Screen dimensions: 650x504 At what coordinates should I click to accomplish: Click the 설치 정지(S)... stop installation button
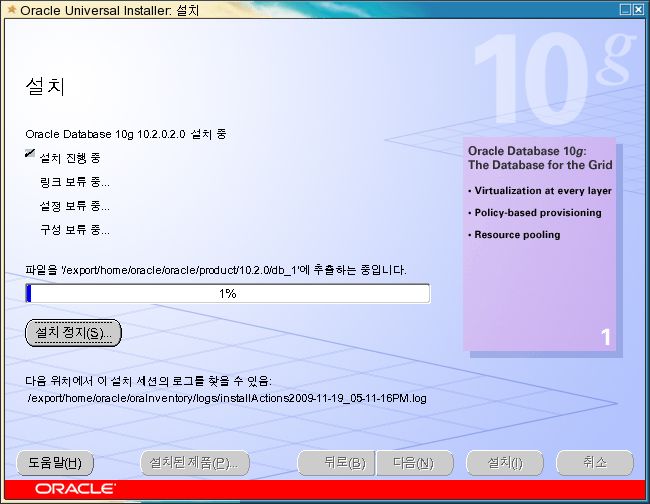click(73, 332)
